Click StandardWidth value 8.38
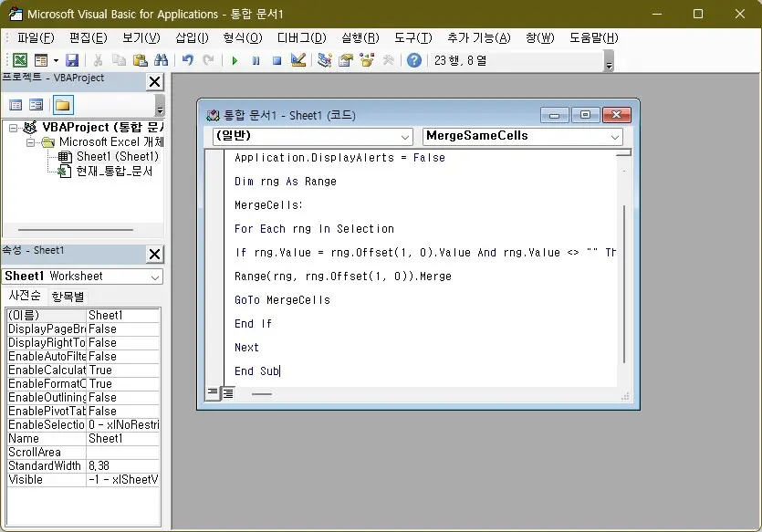762x532 pixels. 123,465
